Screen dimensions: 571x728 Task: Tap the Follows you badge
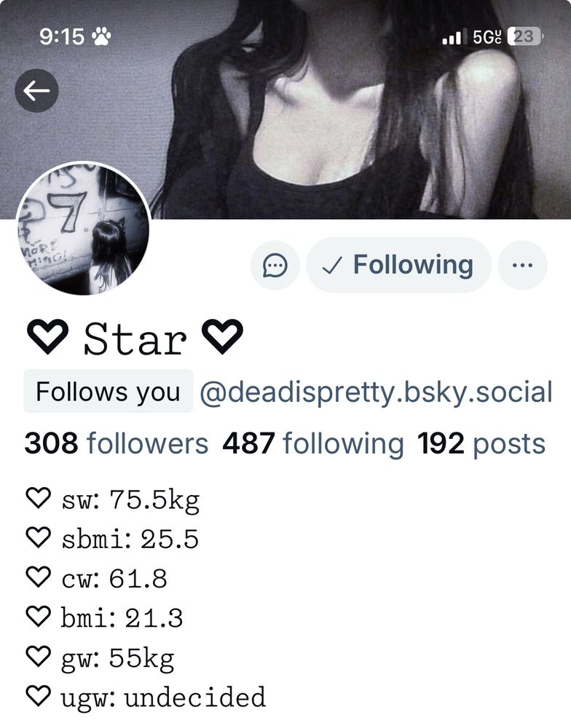pos(109,391)
